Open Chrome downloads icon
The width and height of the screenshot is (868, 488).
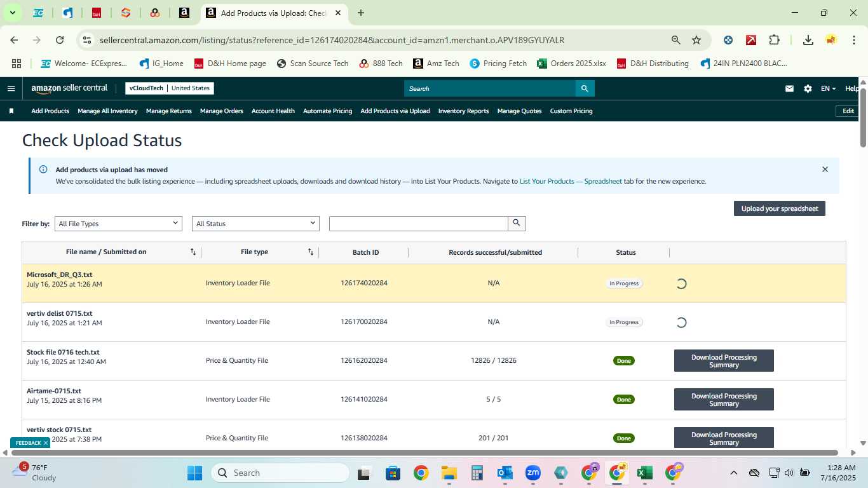[808, 40]
